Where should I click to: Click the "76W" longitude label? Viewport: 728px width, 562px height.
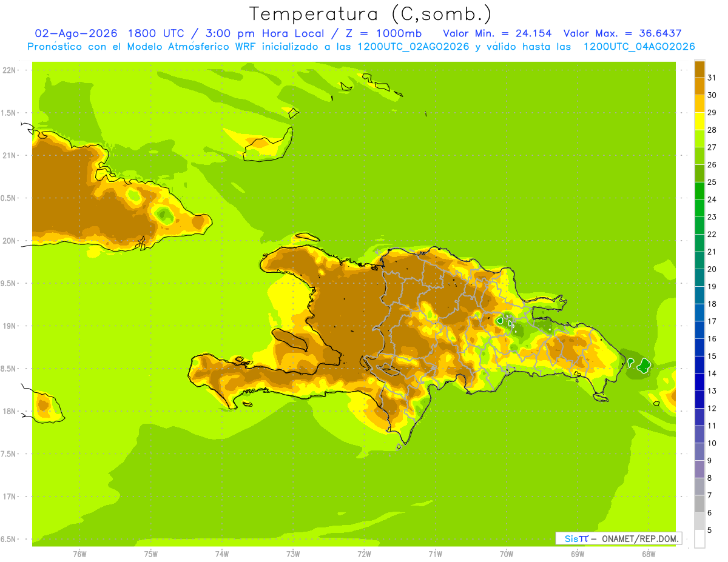click(79, 555)
